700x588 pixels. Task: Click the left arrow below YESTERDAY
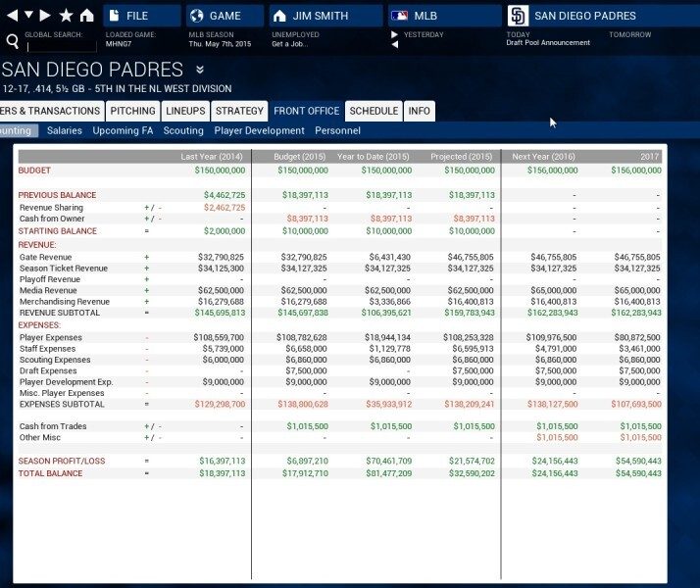[395, 44]
